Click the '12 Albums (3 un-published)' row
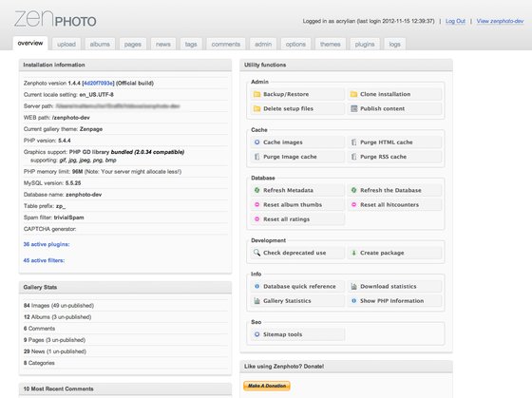Image resolution: width=532 pixels, height=398 pixels. point(125,317)
